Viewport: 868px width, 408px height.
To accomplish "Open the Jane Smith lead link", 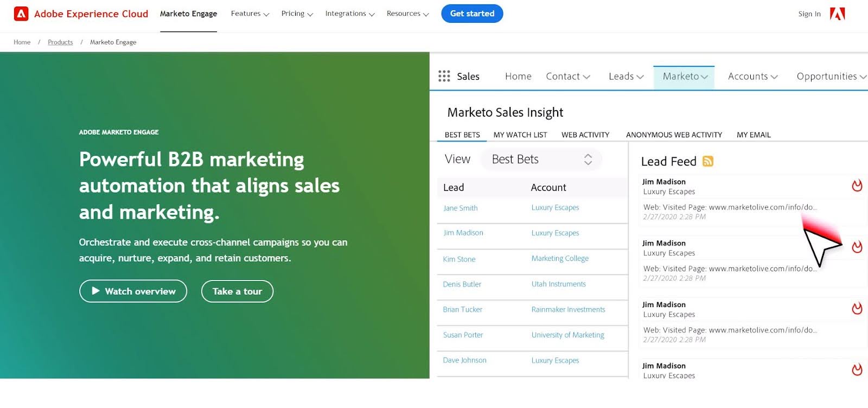I will [461, 208].
